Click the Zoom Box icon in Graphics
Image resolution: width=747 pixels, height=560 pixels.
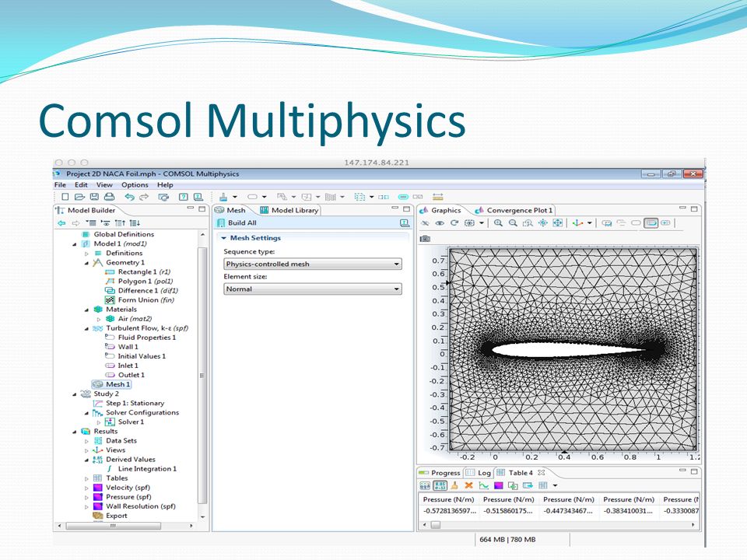[x=528, y=223]
